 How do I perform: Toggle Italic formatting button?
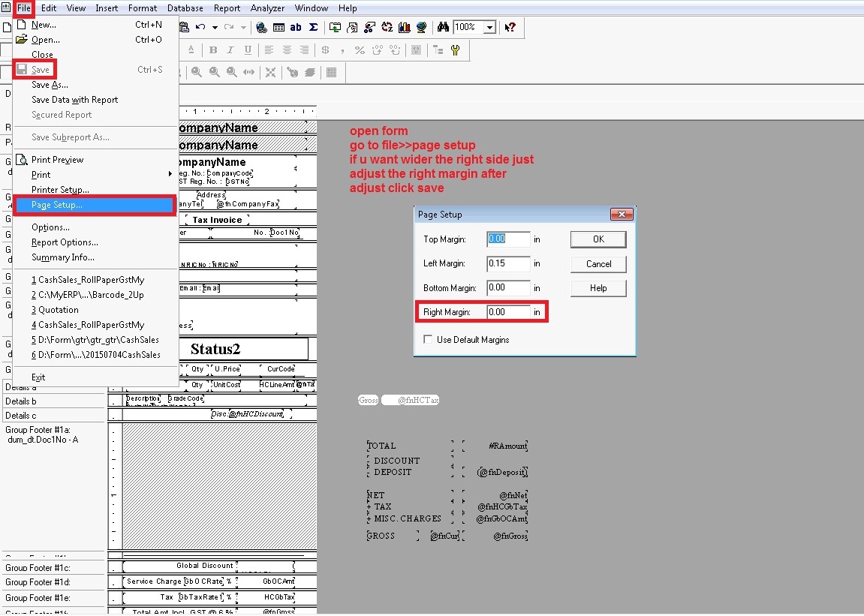tap(230, 50)
